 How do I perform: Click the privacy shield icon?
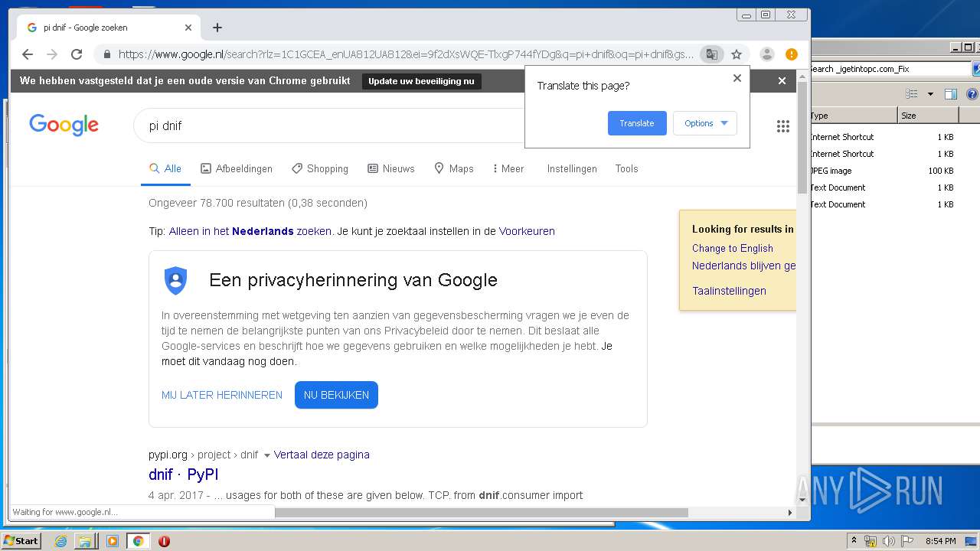(176, 281)
